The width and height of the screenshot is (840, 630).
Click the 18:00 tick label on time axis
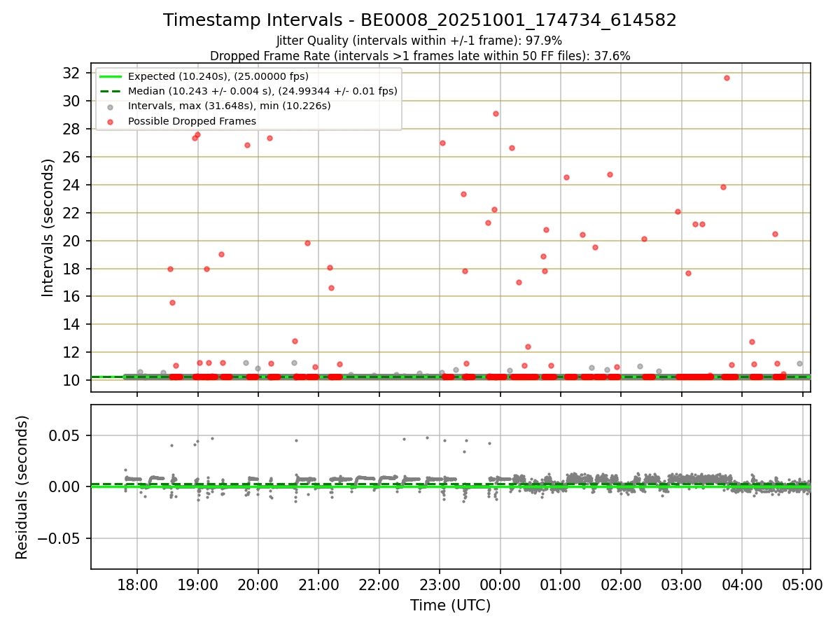tap(137, 584)
